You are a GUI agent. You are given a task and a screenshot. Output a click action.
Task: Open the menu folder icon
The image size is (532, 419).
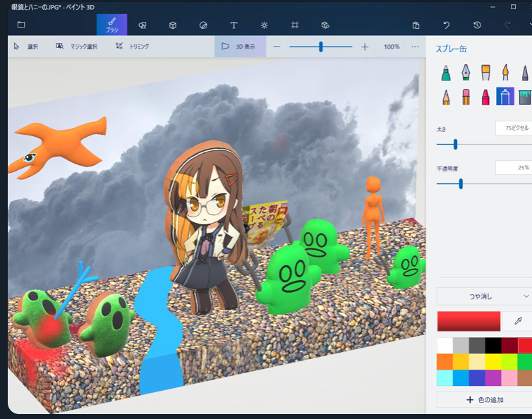point(21,25)
